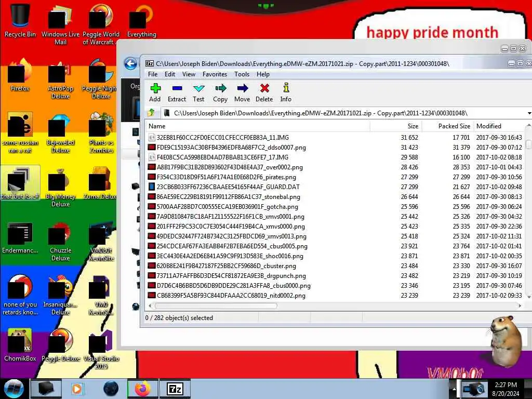Select the Firefox desktop icon
Screen dimensions: 532x399
pyautogui.click(x=20, y=75)
